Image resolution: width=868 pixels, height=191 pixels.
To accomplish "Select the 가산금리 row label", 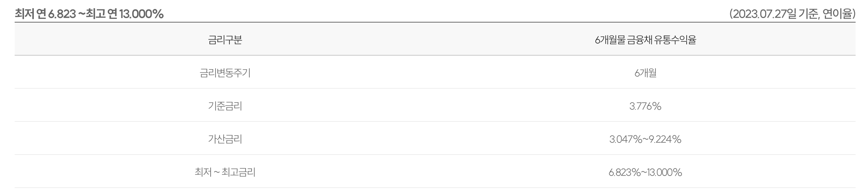I will pyautogui.click(x=225, y=139).
